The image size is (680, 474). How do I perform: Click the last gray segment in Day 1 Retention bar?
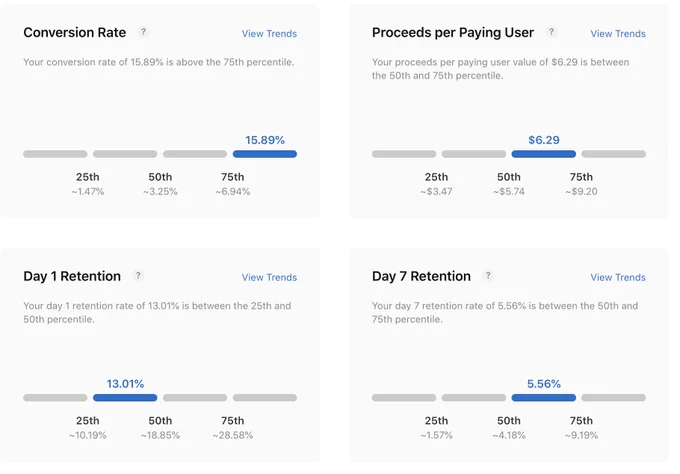coord(265,398)
